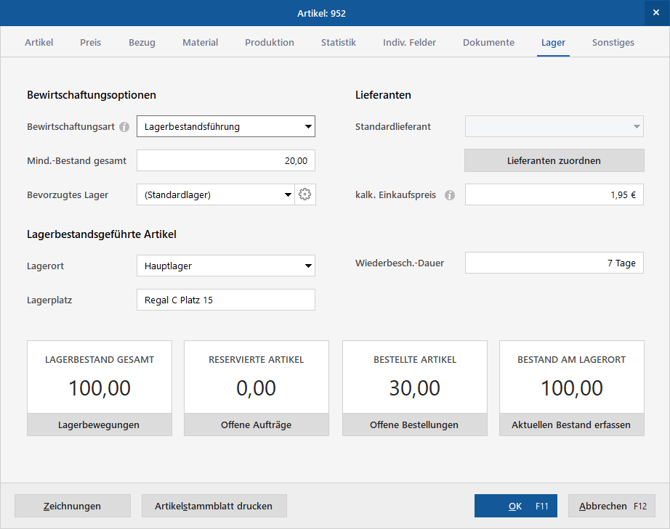Screen dimensions: 670x529
Task: Click the info icon beside Bewirtschaftungsart
Action: 125,127
